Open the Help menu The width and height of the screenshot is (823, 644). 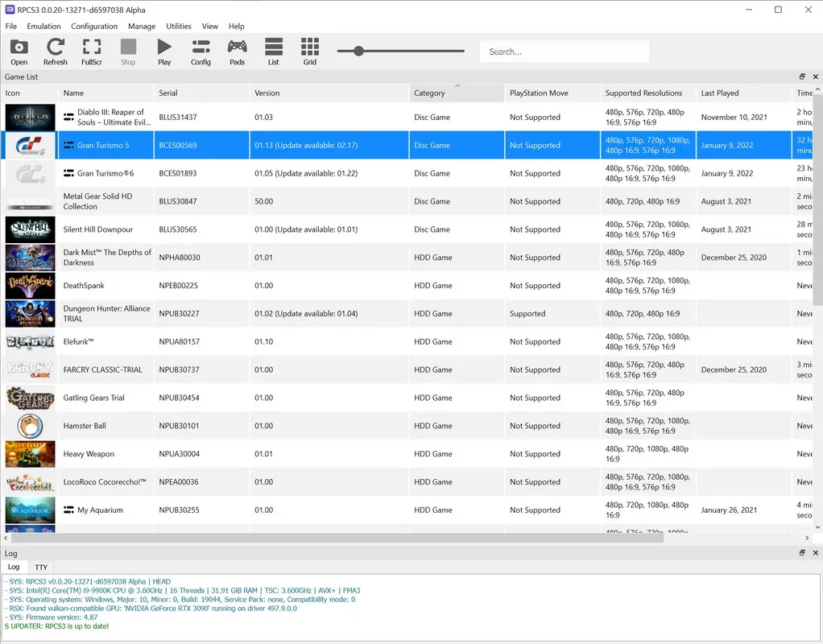click(236, 27)
